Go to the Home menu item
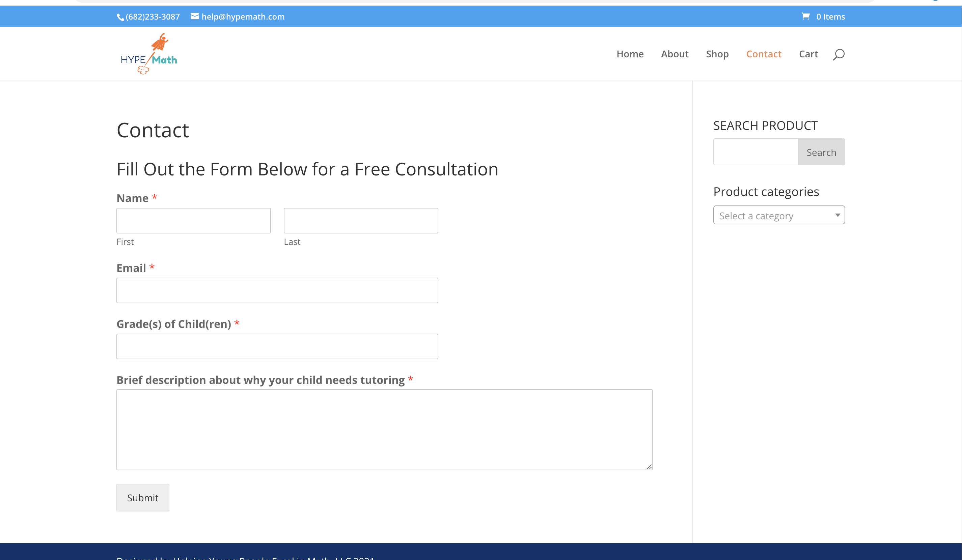The width and height of the screenshot is (962, 560). click(630, 54)
